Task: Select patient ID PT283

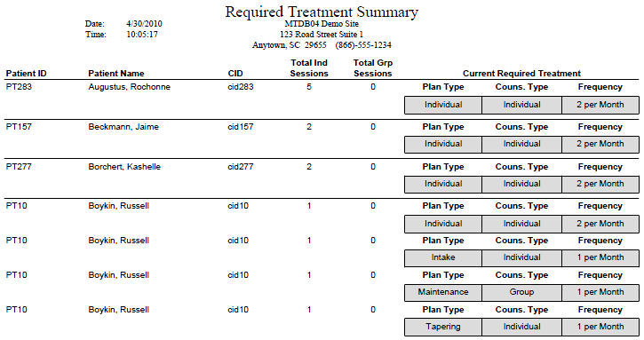Action: 19,87
